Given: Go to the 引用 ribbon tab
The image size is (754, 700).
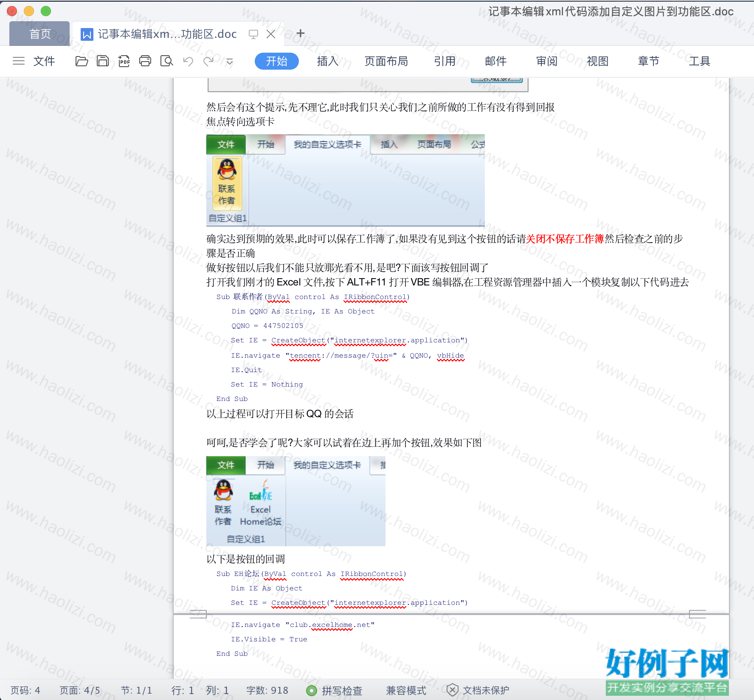Looking at the screenshot, I should coord(445,61).
